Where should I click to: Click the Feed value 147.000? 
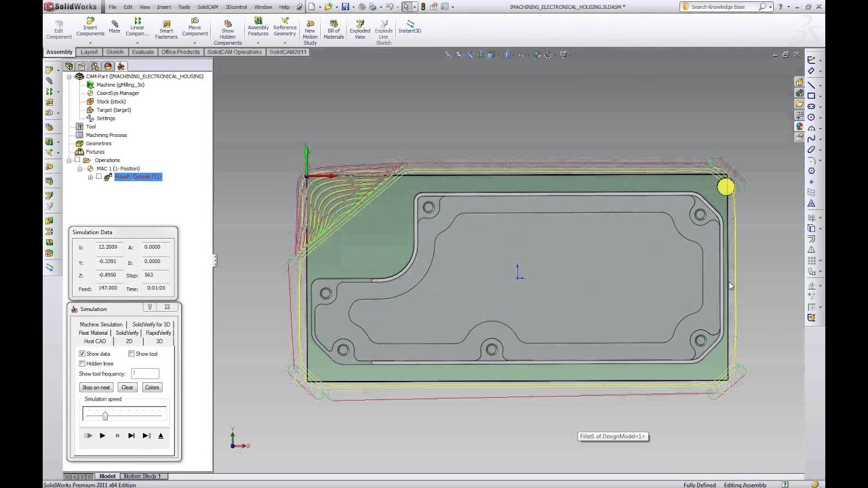tap(108, 288)
